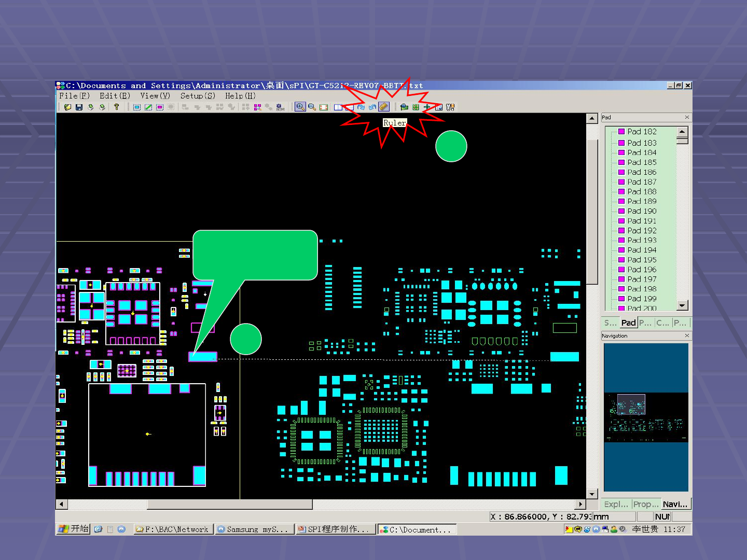Click the blue undo arrow toolbar icon

372,107
